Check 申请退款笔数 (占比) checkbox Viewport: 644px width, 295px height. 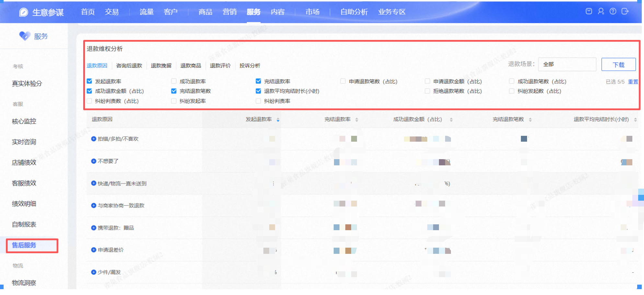[343, 81]
